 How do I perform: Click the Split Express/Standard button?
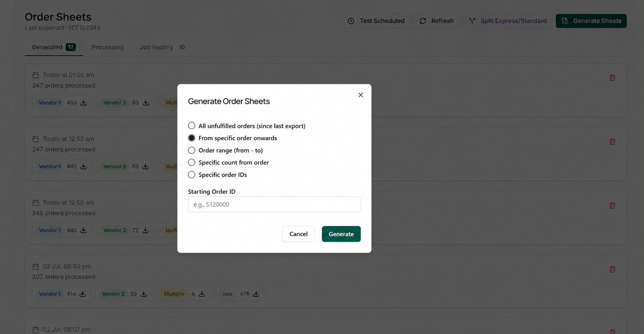[x=508, y=21]
